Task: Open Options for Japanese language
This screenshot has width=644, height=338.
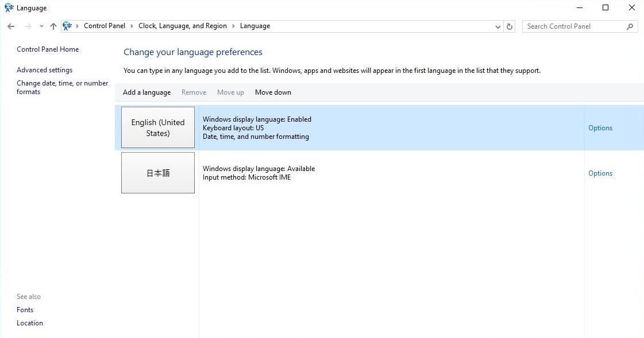Action: pyautogui.click(x=600, y=173)
